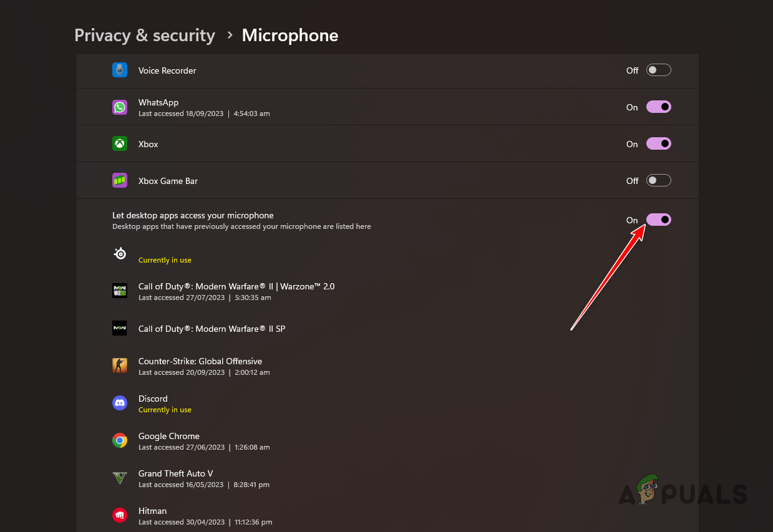Click the Xbox app icon

click(119, 143)
